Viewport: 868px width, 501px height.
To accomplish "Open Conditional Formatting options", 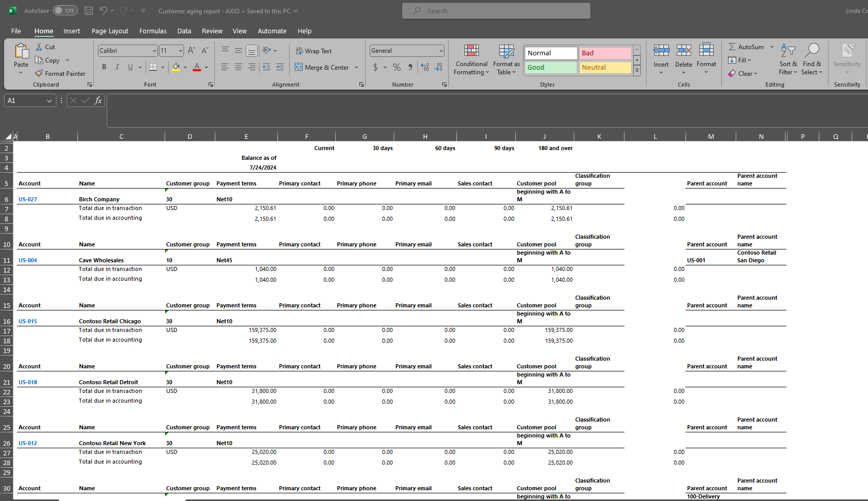I will pyautogui.click(x=471, y=59).
